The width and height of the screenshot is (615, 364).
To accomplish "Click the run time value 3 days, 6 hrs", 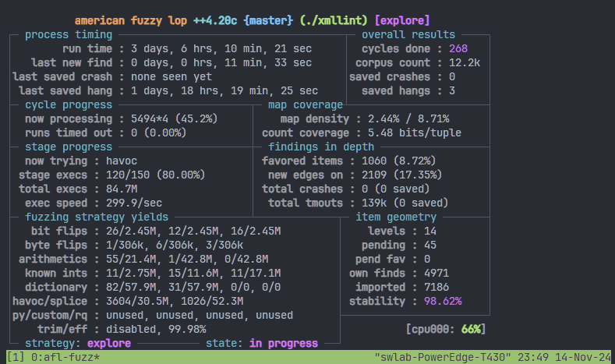I will [221, 48].
